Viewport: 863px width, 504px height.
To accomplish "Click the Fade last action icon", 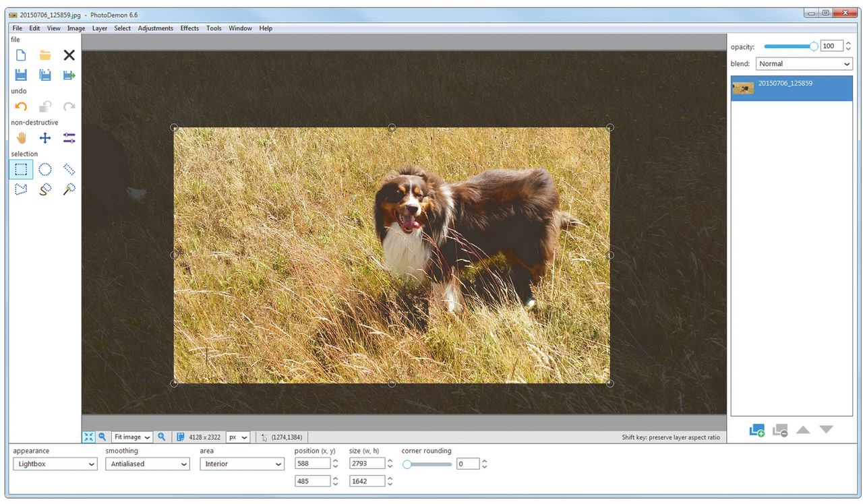I will pyautogui.click(x=45, y=106).
